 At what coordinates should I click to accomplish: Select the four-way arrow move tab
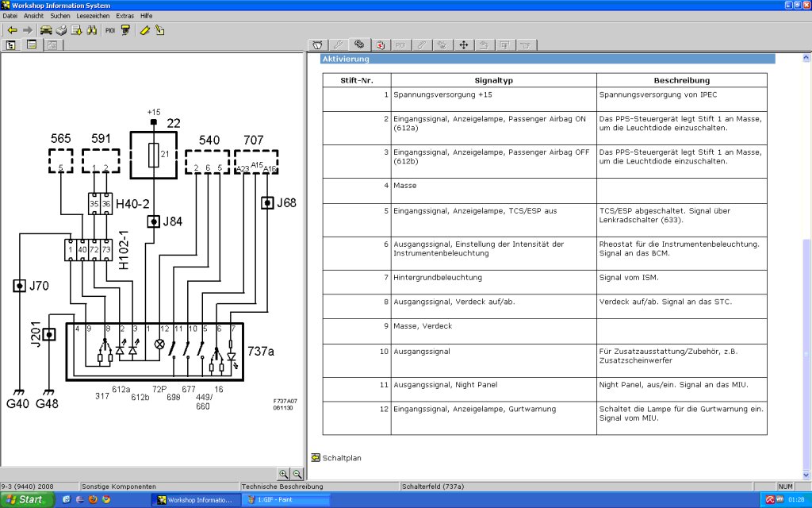pyautogui.click(x=463, y=45)
